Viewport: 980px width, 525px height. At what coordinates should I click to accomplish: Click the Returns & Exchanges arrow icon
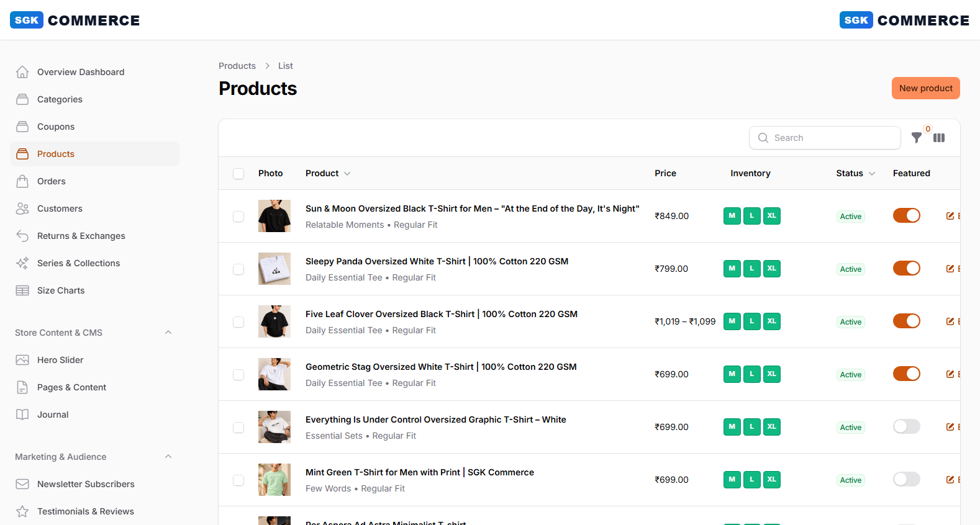(22, 236)
